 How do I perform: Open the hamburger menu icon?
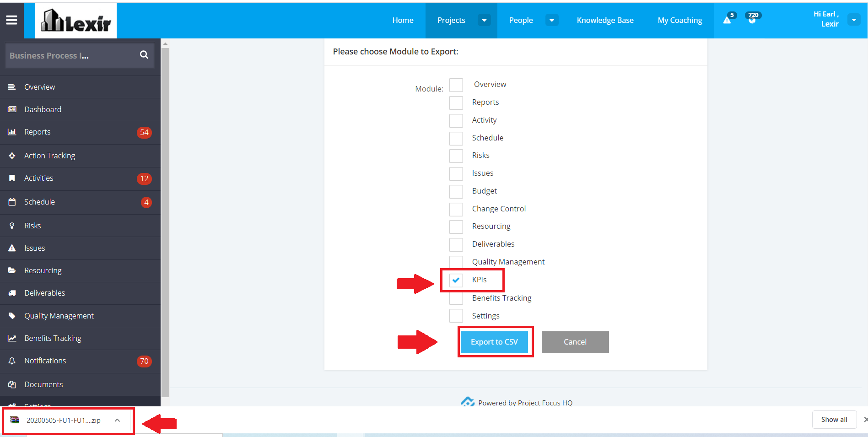(x=11, y=20)
